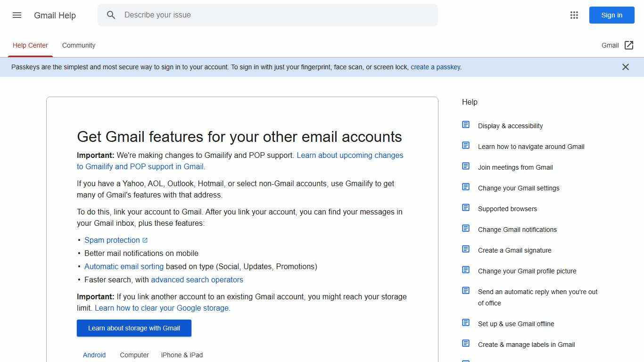Image resolution: width=644 pixels, height=362 pixels.
Task: Open the navigation hamburger menu
Action: click(x=17, y=15)
